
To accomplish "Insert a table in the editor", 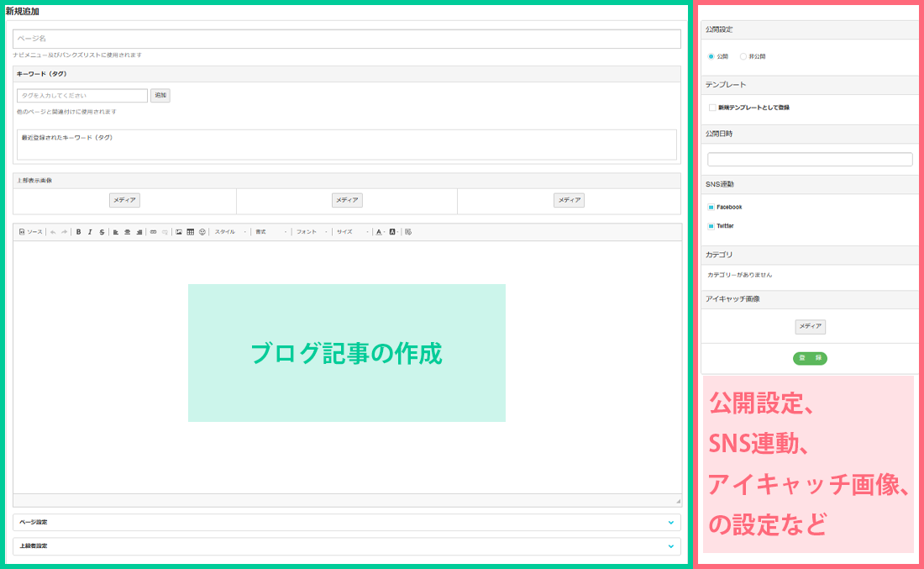I will coord(191,232).
